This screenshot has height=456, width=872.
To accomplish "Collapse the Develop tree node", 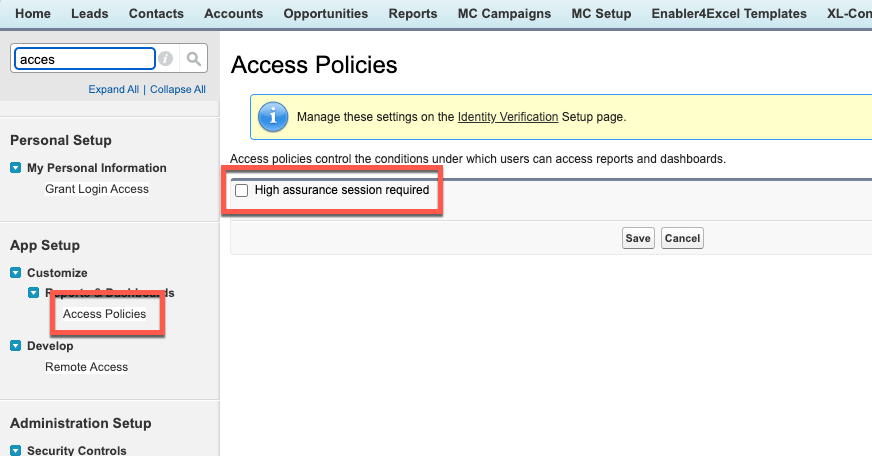I will pos(16,346).
